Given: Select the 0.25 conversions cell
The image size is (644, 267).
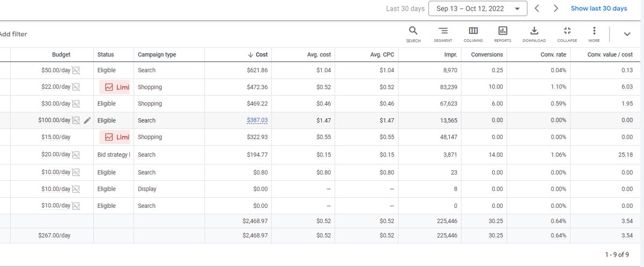Looking at the screenshot, I should tap(497, 70).
